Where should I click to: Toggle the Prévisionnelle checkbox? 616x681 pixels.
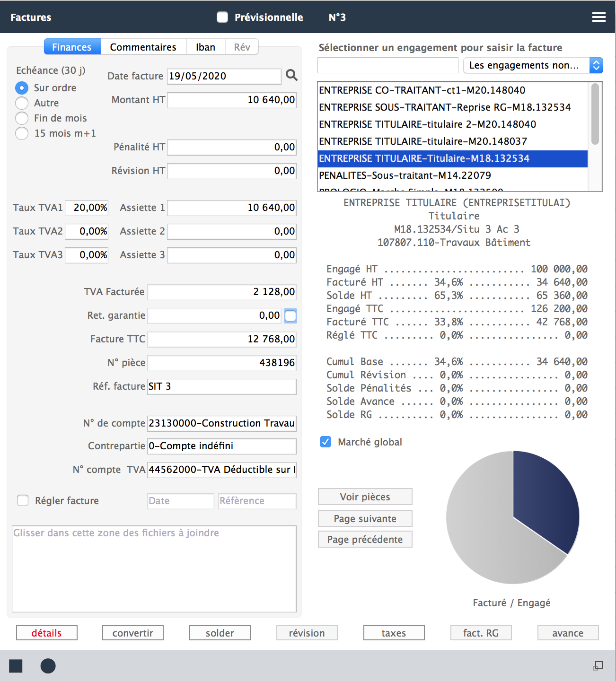222,17
